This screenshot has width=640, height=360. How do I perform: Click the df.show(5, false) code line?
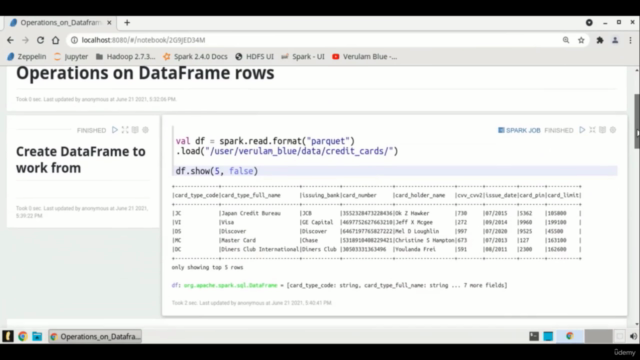[216, 171]
